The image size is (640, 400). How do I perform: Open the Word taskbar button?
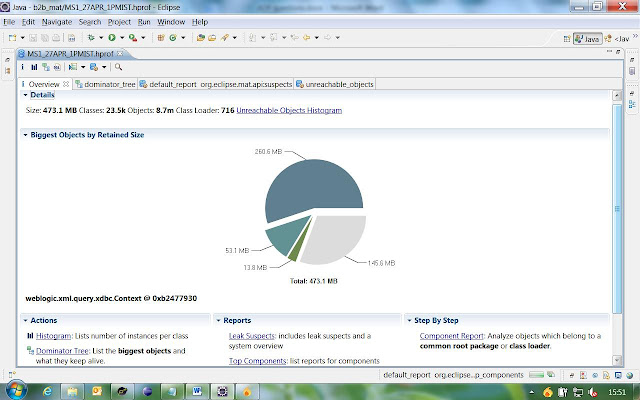[x=197, y=391]
